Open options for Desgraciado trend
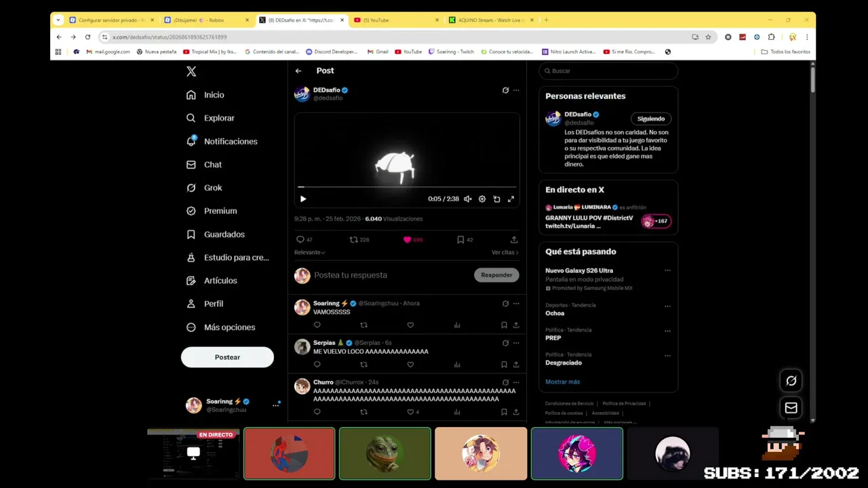The height and width of the screenshot is (488, 868). tap(667, 356)
